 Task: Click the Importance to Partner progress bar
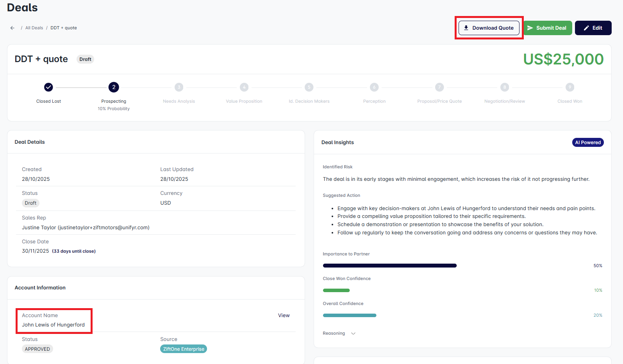point(389,266)
